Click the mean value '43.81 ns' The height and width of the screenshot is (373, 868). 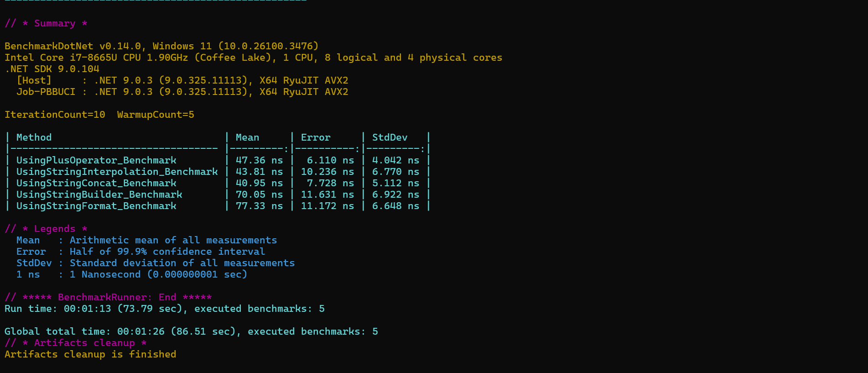point(259,172)
